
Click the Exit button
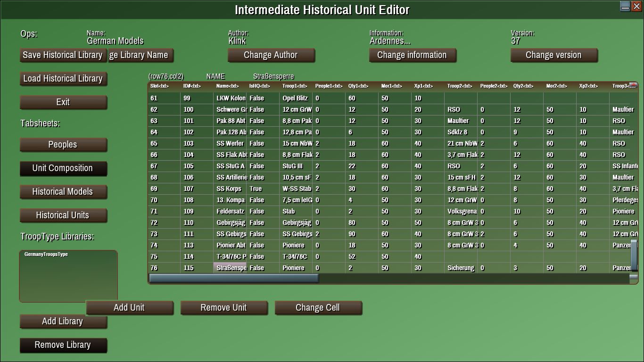point(63,102)
